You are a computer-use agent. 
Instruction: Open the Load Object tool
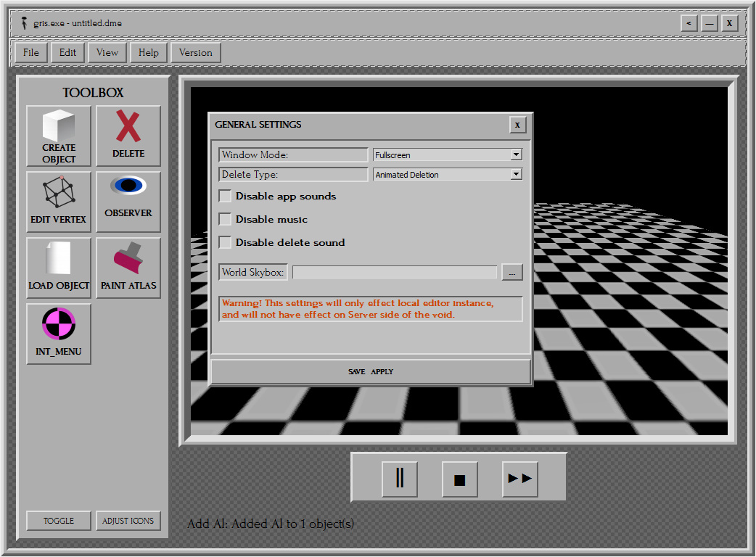[x=58, y=268]
